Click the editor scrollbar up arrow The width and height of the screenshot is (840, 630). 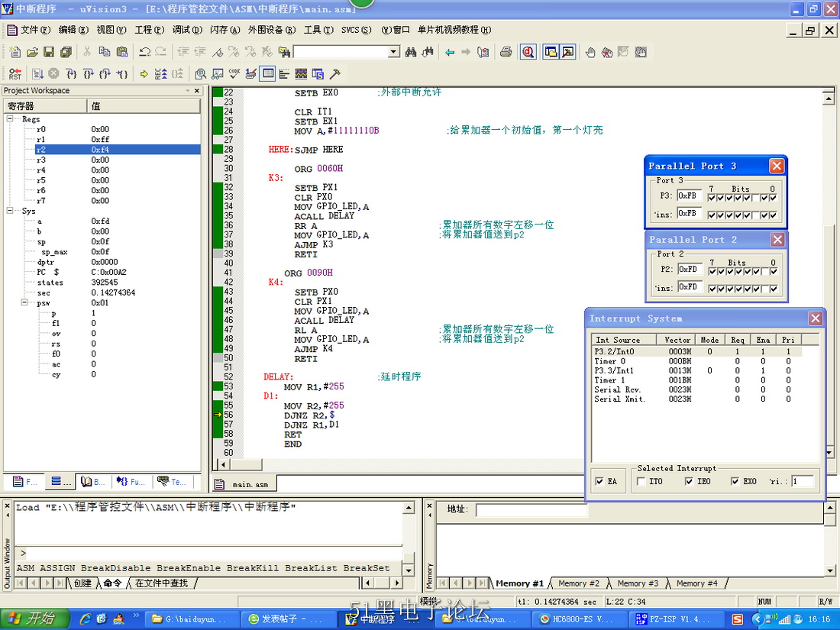829,98
